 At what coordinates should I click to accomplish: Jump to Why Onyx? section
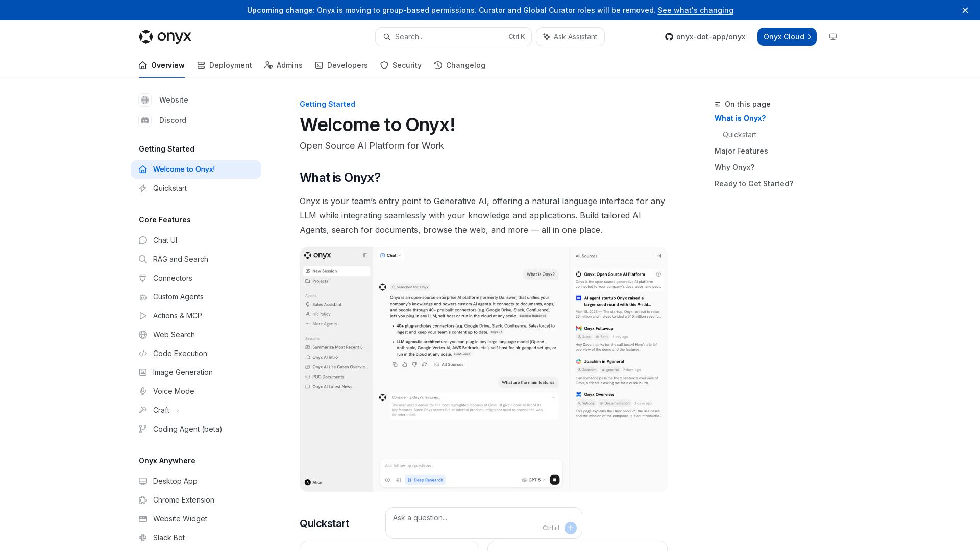point(734,167)
